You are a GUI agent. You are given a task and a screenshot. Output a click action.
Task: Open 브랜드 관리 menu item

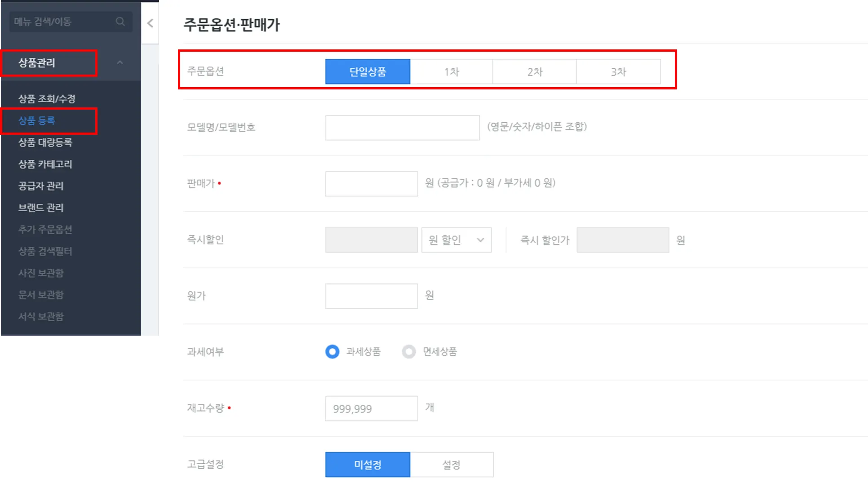41,208
